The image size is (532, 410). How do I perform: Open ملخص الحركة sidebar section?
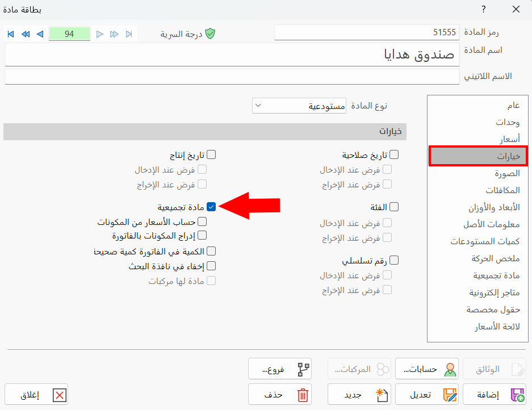click(477, 258)
